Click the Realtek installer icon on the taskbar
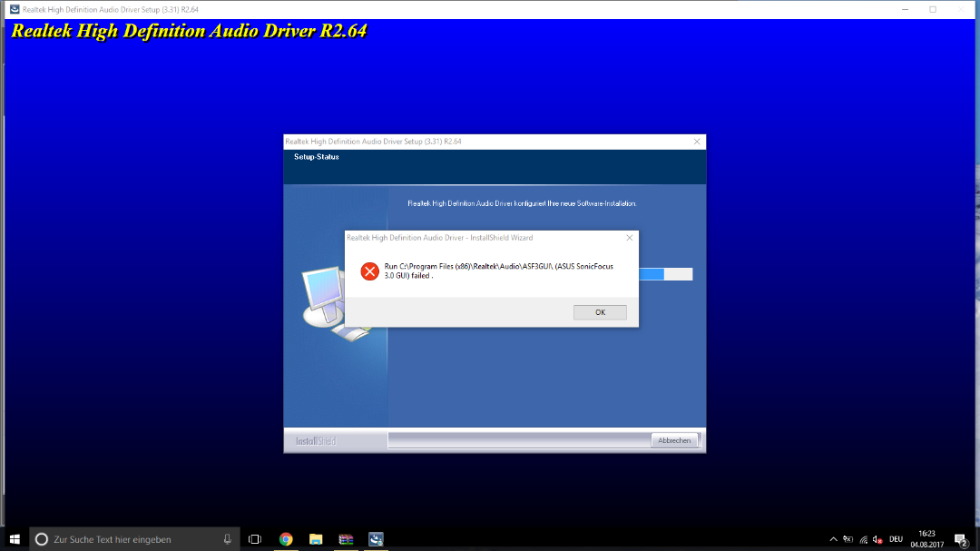Screen dimensions: 980x551 (376, 539)
